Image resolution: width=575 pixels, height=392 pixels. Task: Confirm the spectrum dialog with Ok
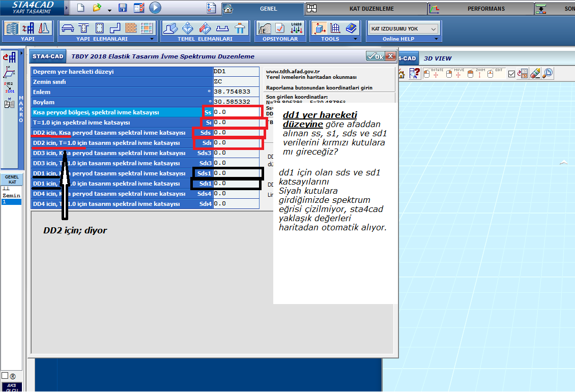[376, 56]
